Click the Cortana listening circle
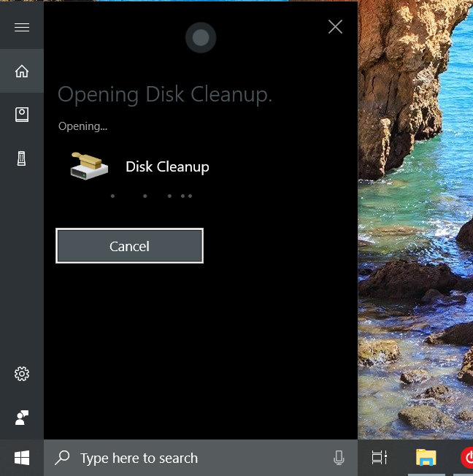This screenshot has height=476, width=473. [201, 38]
